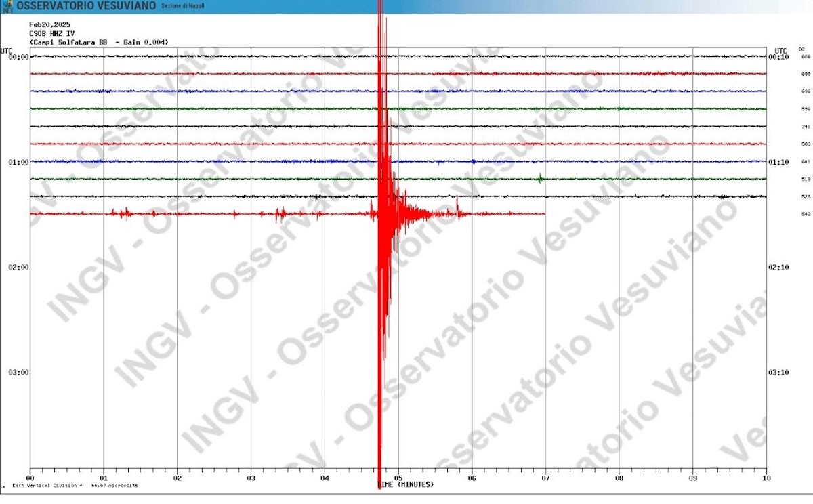Click the 01 minute axis tick label

pos(104,478)
